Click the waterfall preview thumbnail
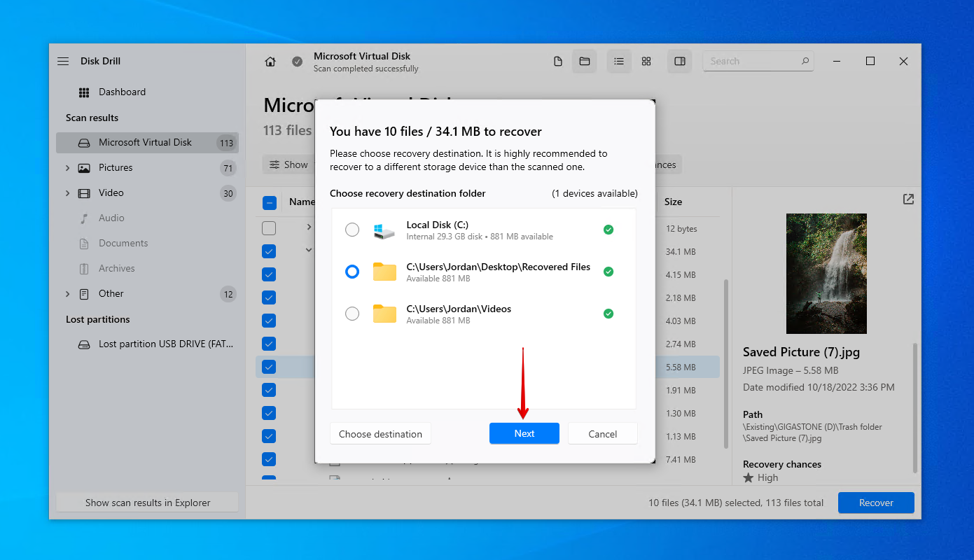 pyautogui.click(x=826, y=274)
